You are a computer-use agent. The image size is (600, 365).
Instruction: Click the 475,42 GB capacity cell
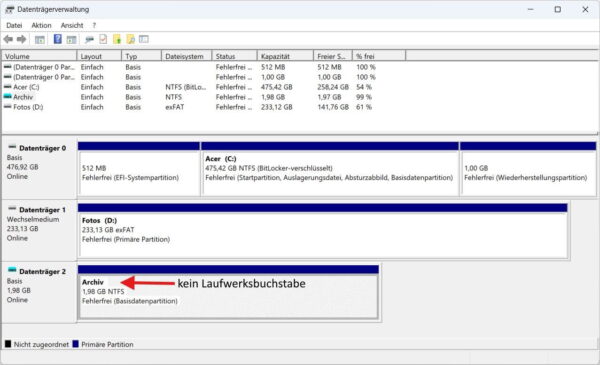tap(277, 87)
